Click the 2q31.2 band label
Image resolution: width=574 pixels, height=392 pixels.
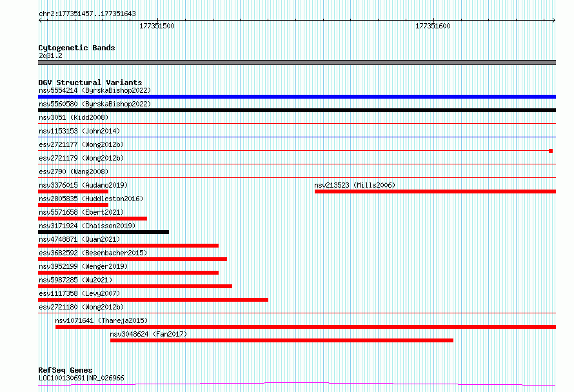50,55
